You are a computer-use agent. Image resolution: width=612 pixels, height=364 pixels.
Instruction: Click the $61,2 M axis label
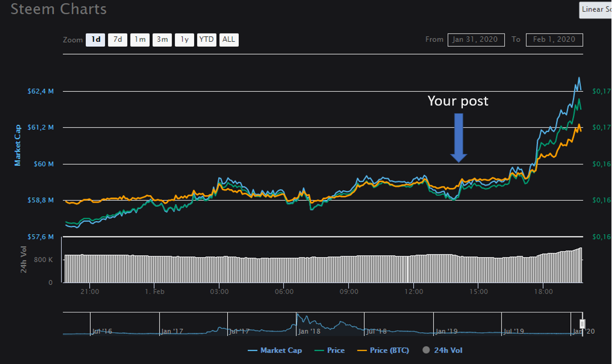pyautogui.click(x=41, y=128)
